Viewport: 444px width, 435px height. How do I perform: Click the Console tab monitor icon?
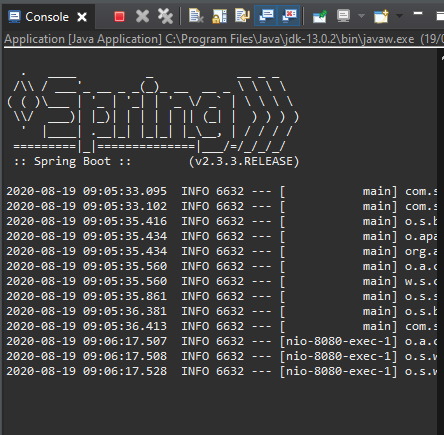pyautogui.click(x=14, y=17)
